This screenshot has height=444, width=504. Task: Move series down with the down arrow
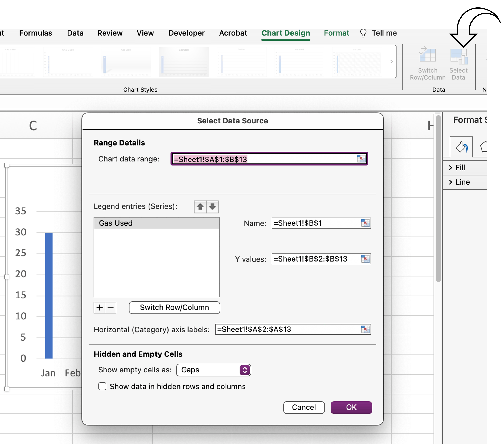pyautogui.click(x=212, y=206)
